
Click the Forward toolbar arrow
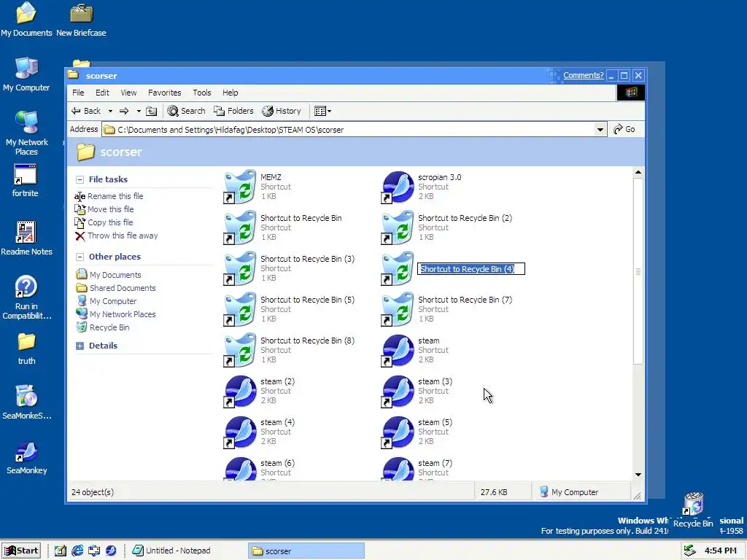124,111
